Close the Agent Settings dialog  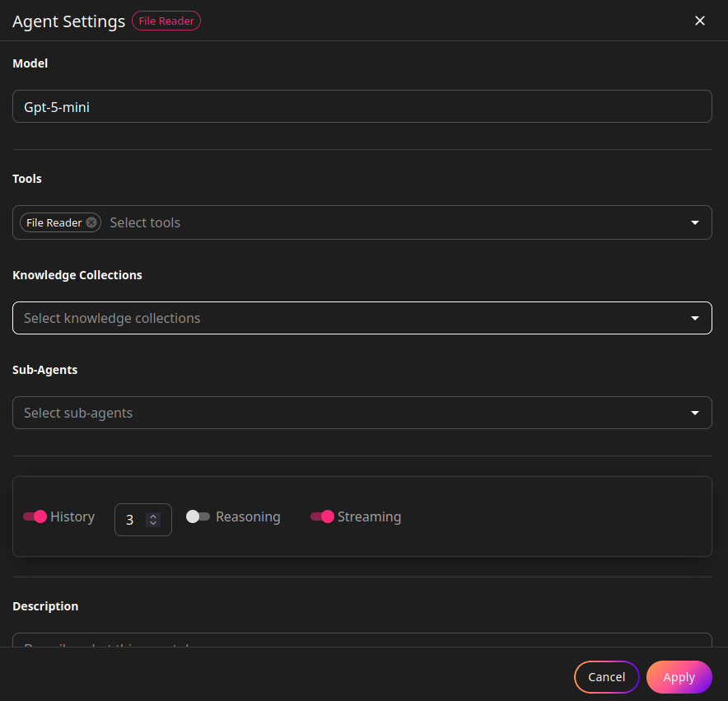click(699, 20)
